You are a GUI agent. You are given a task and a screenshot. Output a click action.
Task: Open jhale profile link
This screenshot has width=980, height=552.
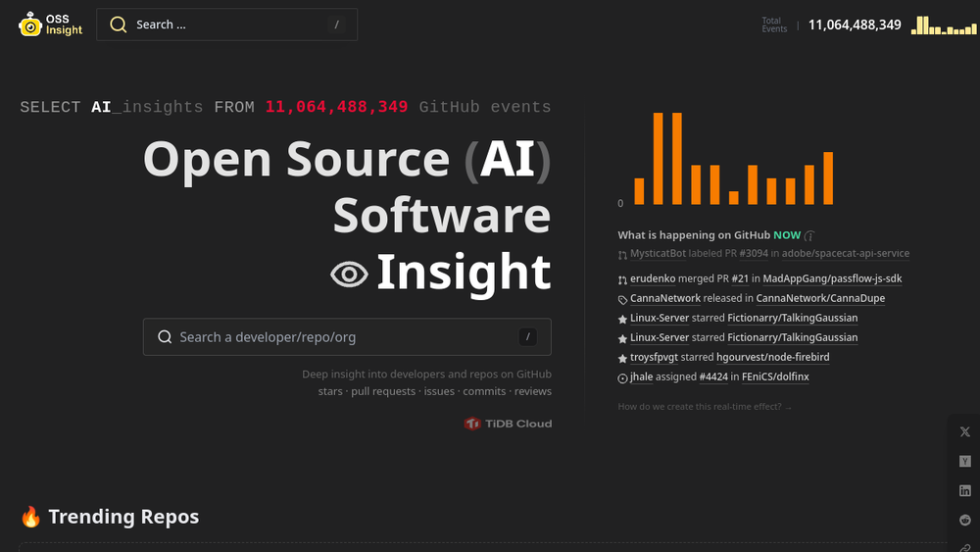(x=641, y=376)
